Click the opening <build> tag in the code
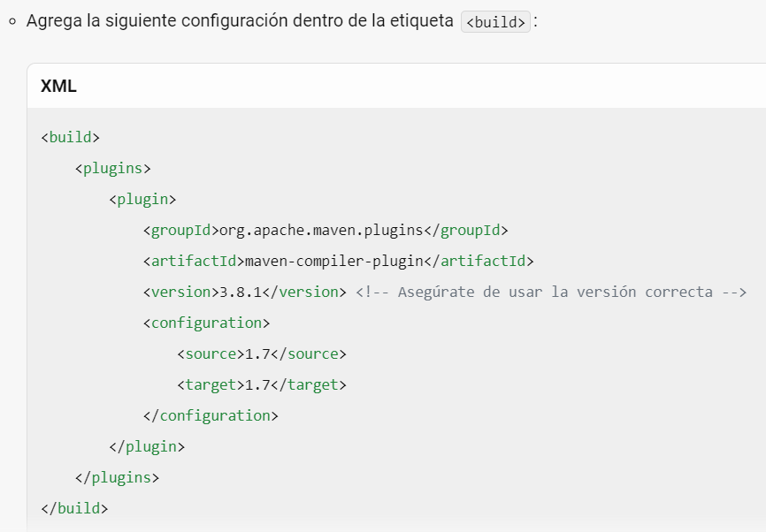 coord(70,137)
